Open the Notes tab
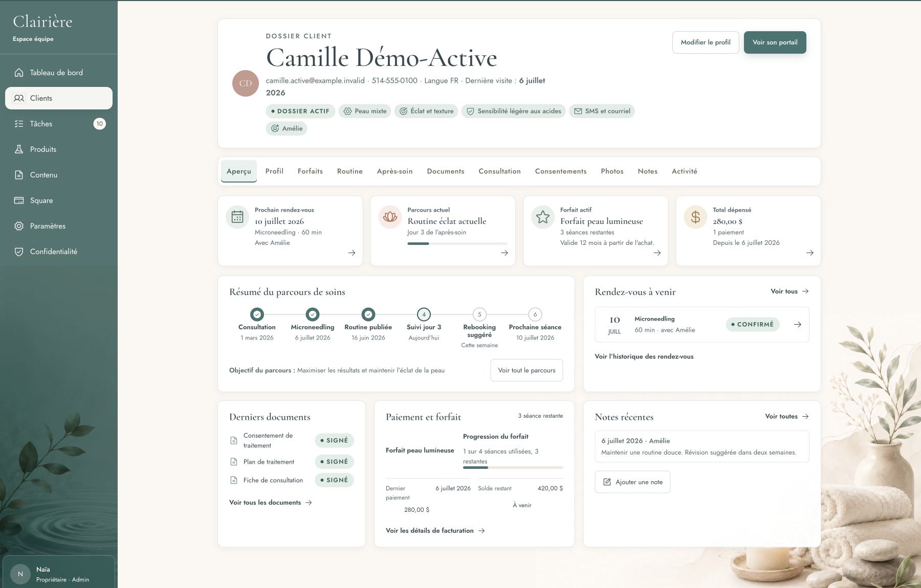Viewport: 921px width, 588px height. click(647, 171)
